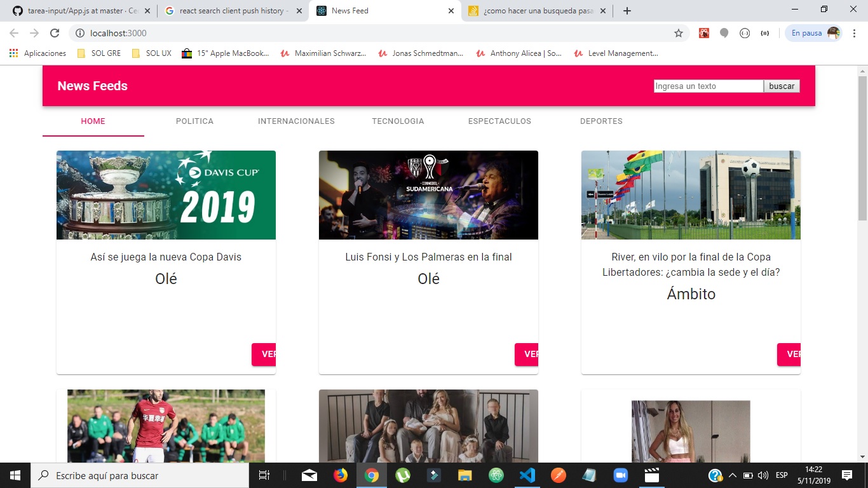Click the soccer player in red jersey image
The width and height of the screenshot is (868, 488).
[166, 426]
